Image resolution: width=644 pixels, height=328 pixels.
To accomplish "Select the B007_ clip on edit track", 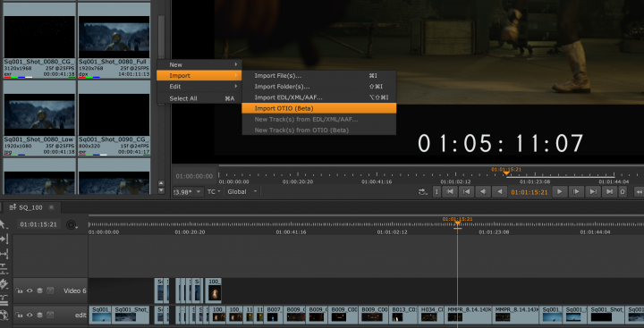I will click(274, 315).
